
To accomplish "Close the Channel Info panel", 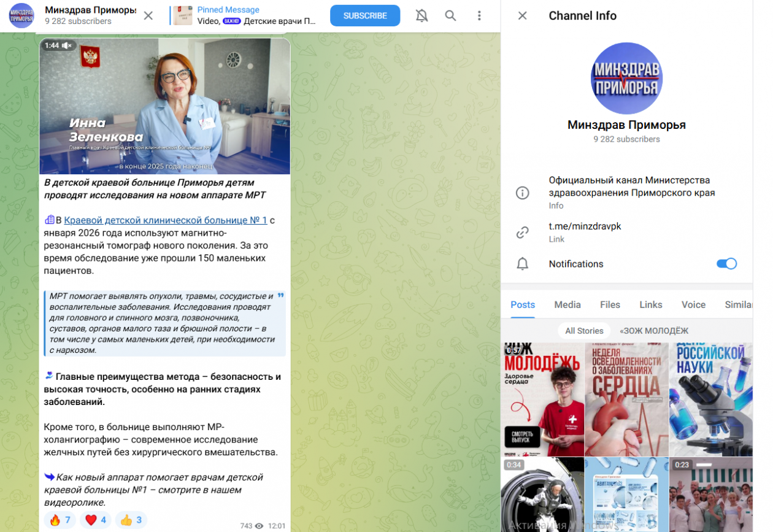I will (x=522, y=16).
